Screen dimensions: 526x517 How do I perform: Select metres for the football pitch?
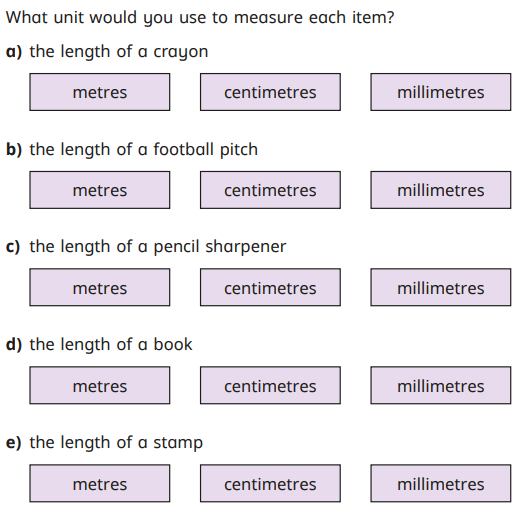(100, 190)
